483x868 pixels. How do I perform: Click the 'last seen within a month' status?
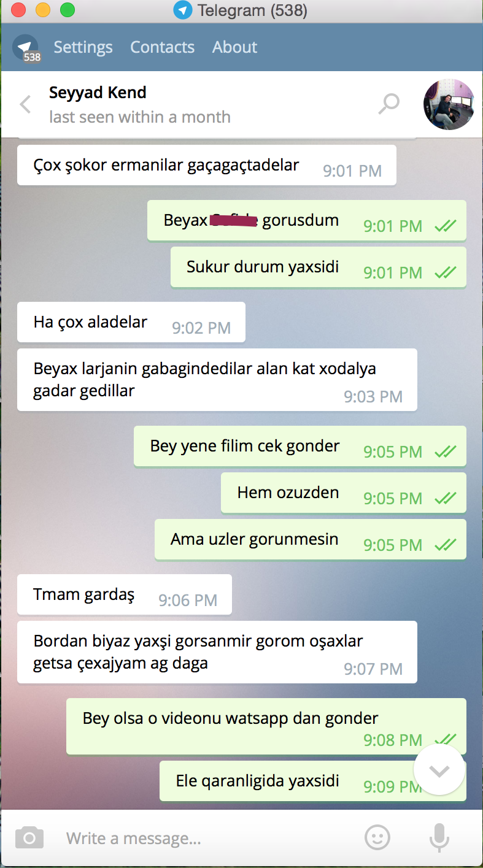click(x=140, y=117)
